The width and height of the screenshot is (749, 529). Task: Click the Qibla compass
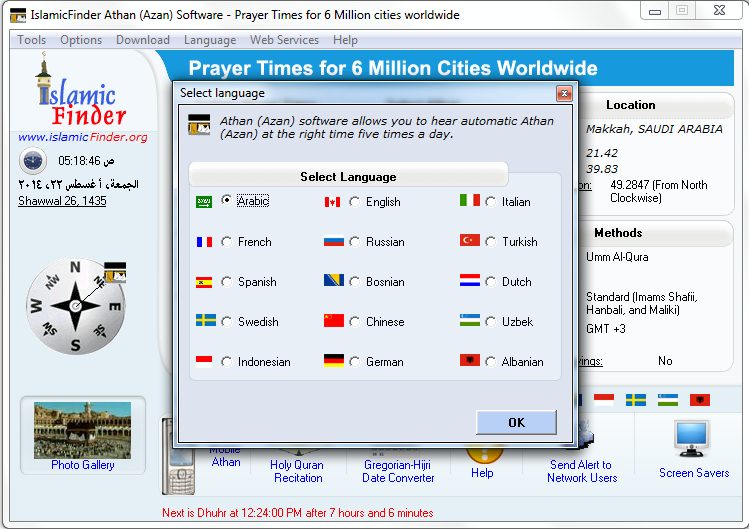pyautogui.click(x=75, y=306)
